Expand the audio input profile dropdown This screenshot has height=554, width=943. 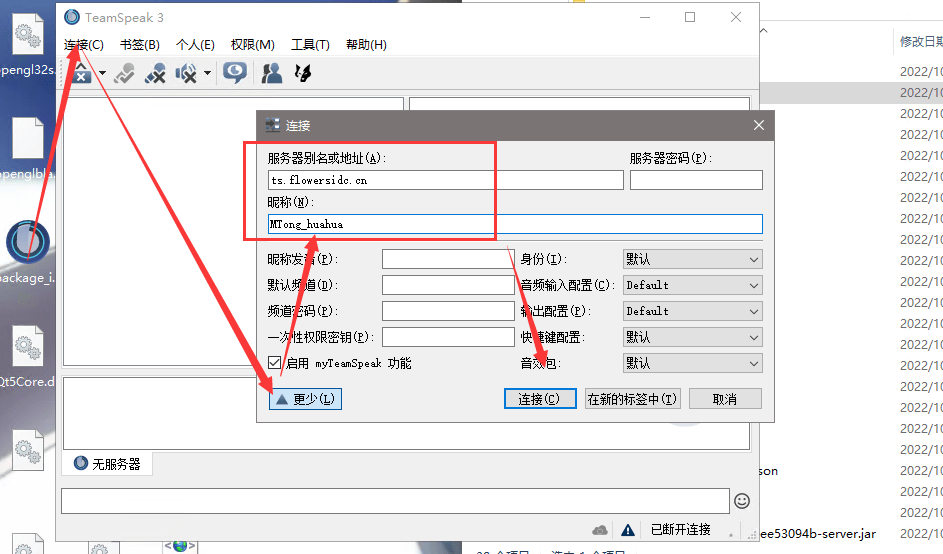coord(693,285)
